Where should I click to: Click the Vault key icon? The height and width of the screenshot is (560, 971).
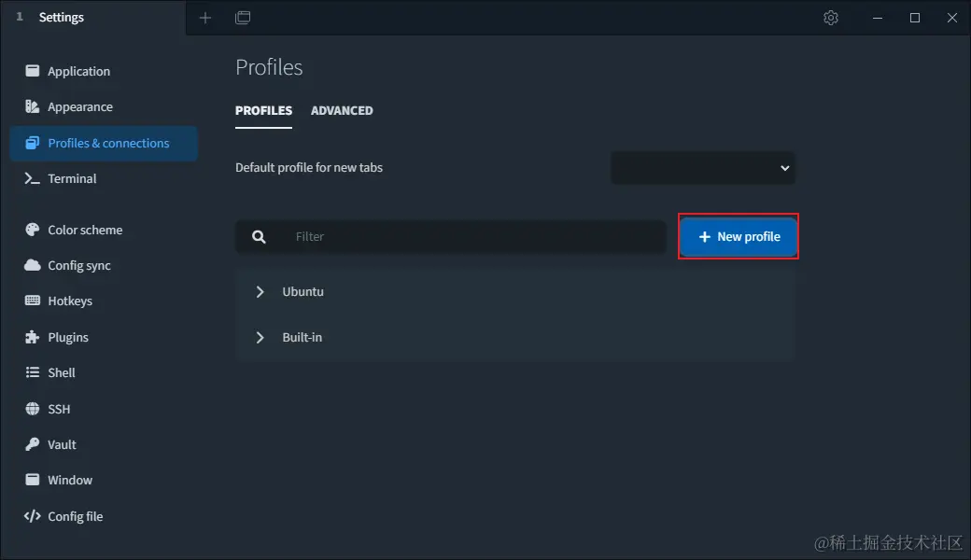[x=32, y=443]
